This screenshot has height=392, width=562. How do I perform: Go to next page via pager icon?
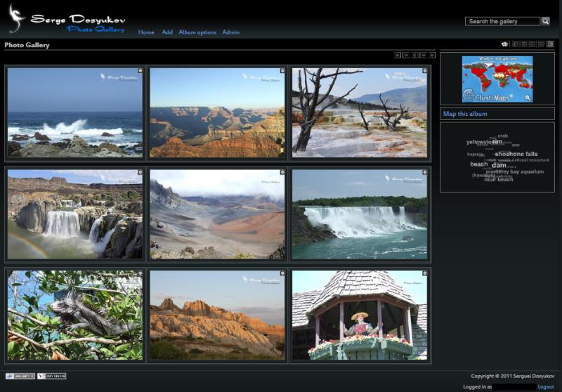click(424, 55)
